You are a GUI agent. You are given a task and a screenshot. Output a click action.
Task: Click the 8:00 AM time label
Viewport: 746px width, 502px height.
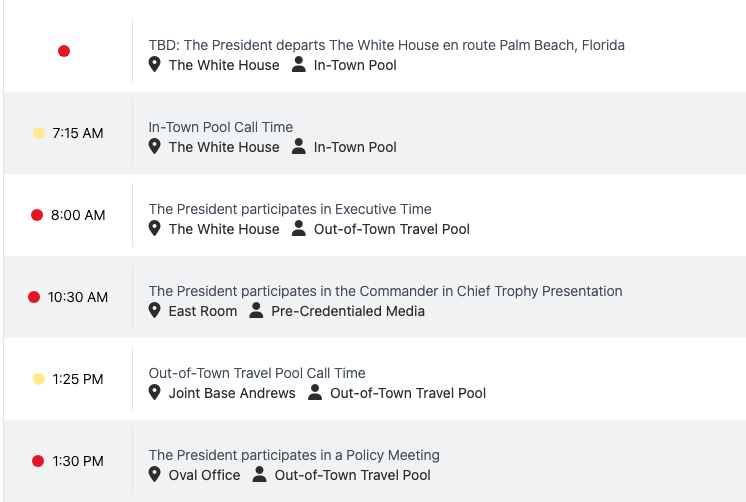pos(78,215)
